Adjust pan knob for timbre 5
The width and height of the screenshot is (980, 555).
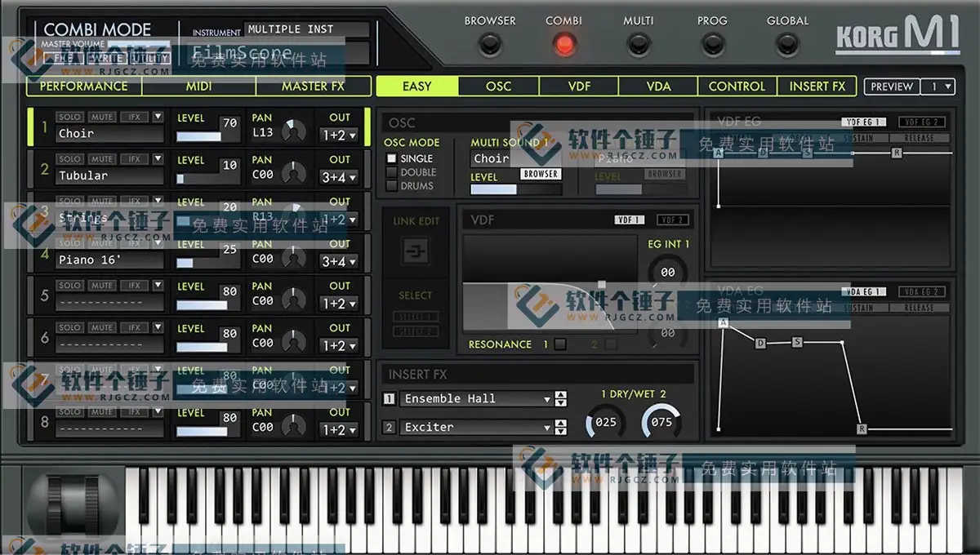click(x=292, y=300)
